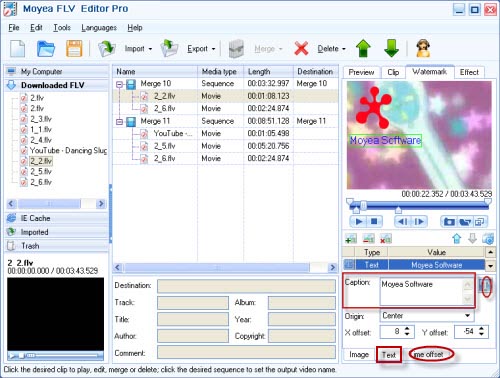The image size is (500, 378).
Task: Click the red X Delete icon
Action: click(301, 49)
